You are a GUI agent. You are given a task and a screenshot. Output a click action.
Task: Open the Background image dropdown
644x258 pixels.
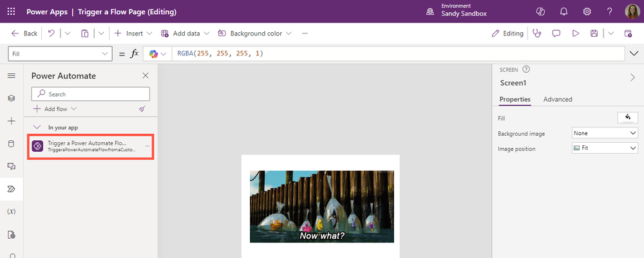pos(605,133)
